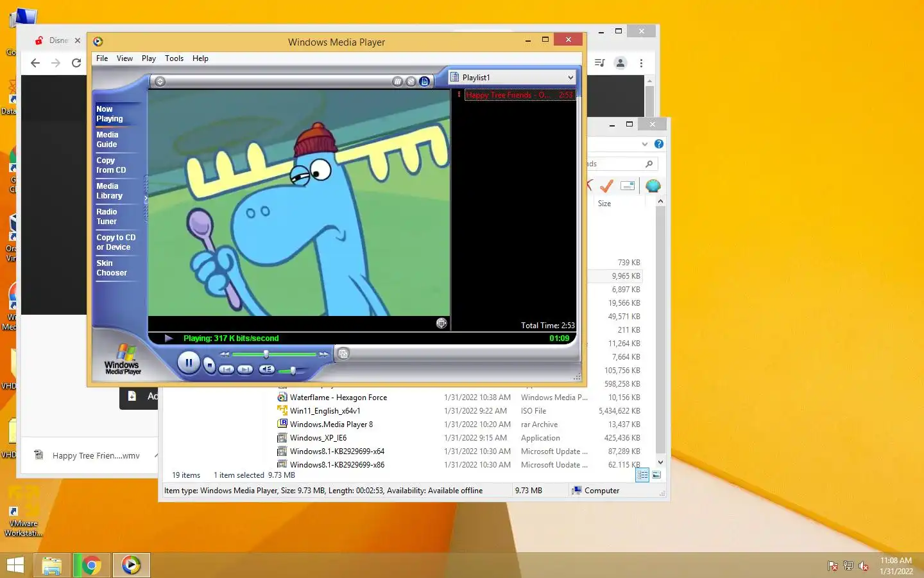Screen dimensions: 924x578
Task: Open the Skin Chooser tab
Action: [x=118, y=268]
